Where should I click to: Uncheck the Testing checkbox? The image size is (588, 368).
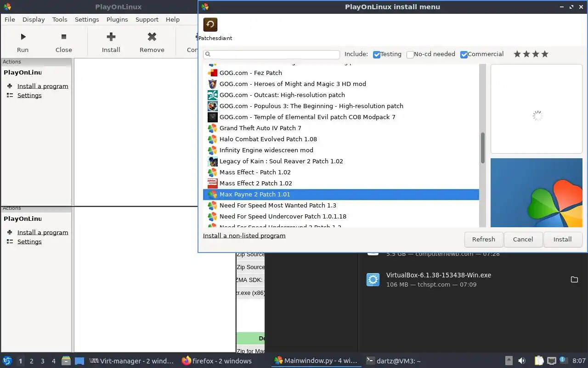[377, 54]
